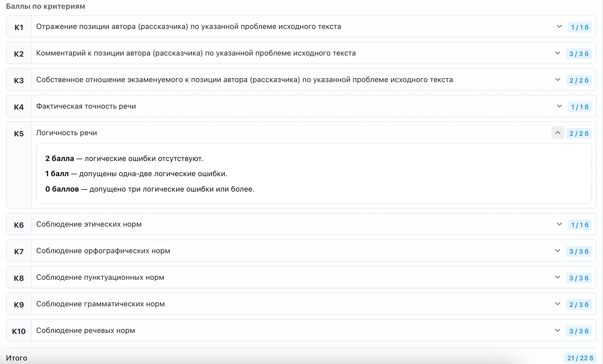603x364 pixels.
Task: Click the K1 criterion code label
Action: 19,27
